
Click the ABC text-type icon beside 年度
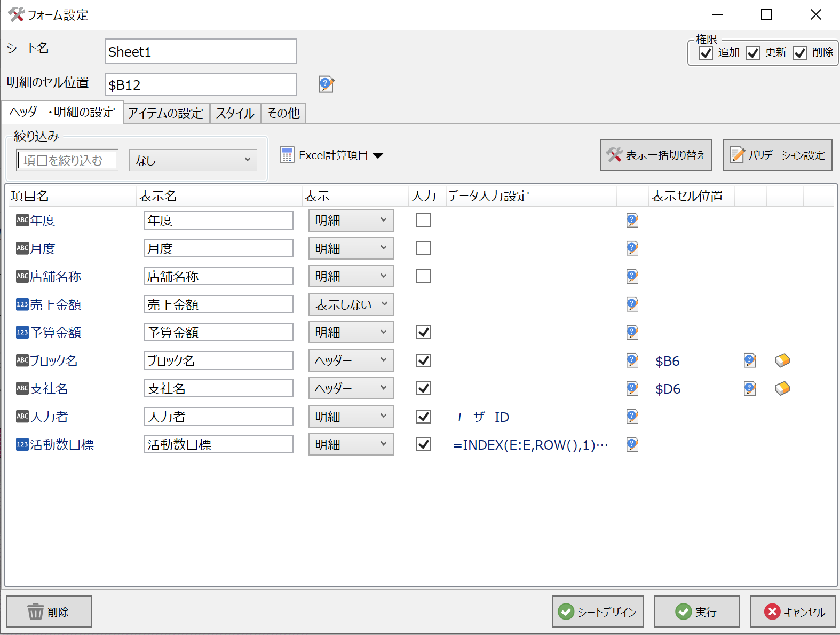(x=22, y=220)
